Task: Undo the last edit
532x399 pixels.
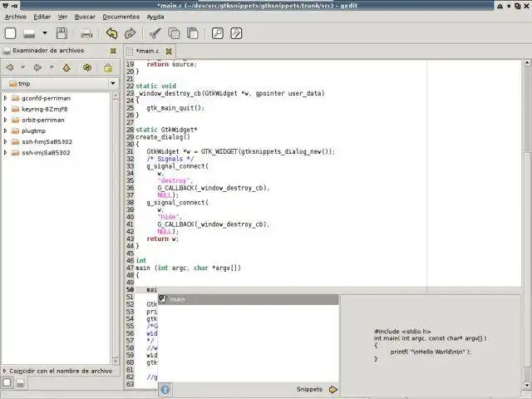Action: click(111, 33)
